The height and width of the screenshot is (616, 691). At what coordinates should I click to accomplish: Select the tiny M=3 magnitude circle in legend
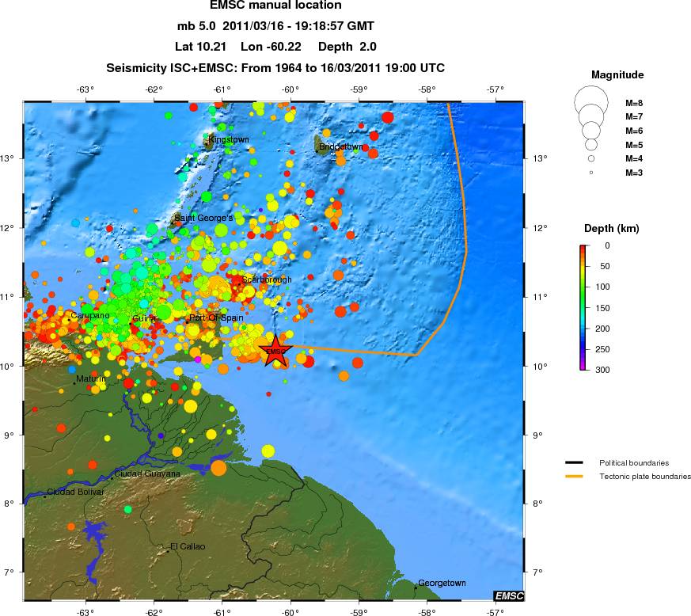pyautogui.click(x=591, y=173)
